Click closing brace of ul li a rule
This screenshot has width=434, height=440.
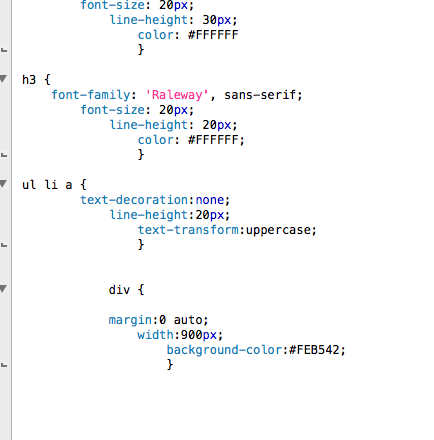coord(141,245)
